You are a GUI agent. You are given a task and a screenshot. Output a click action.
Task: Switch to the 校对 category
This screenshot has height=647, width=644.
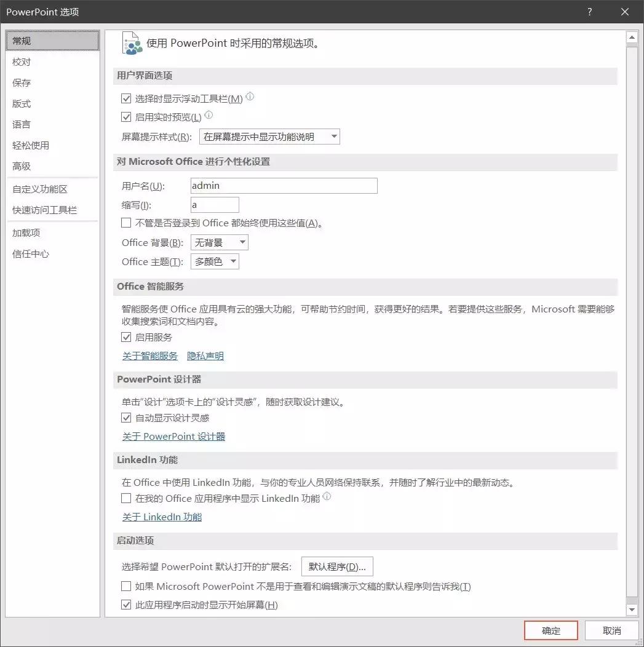[x=22, y=62]
